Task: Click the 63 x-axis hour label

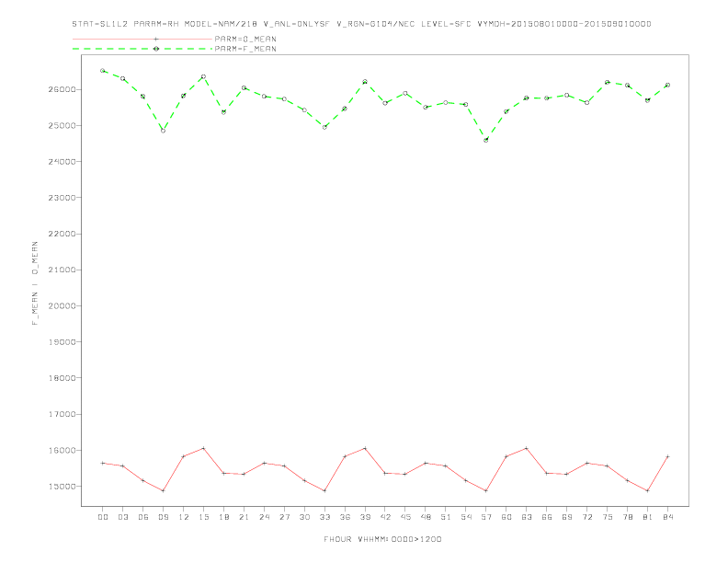Action: tap(527, 517)
